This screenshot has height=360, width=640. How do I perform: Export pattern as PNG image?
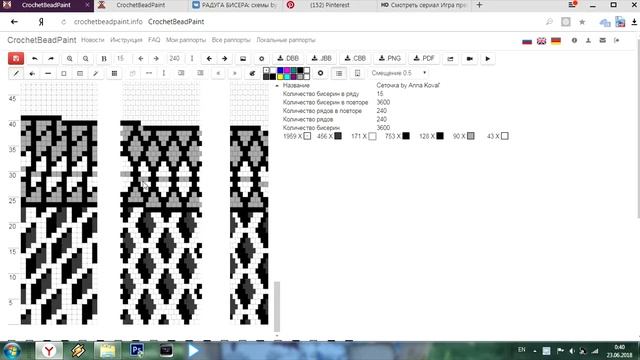[x=389, y=58]
